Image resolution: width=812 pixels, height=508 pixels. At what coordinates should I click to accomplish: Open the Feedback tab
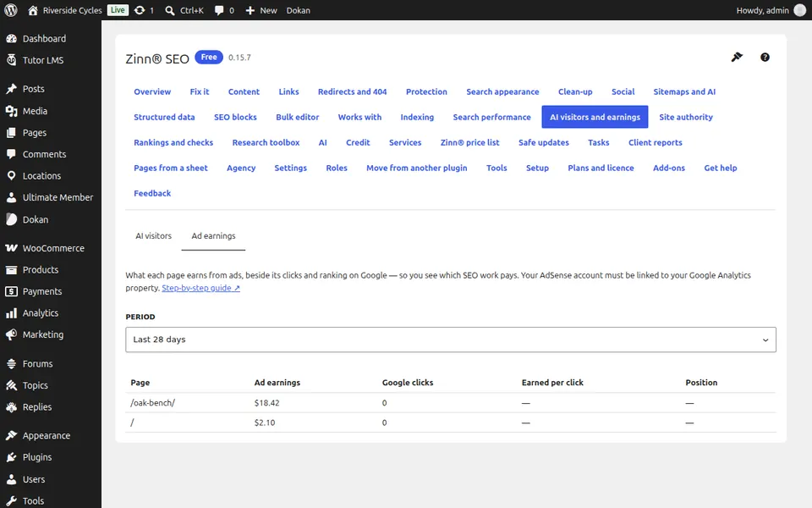point(152,193)
